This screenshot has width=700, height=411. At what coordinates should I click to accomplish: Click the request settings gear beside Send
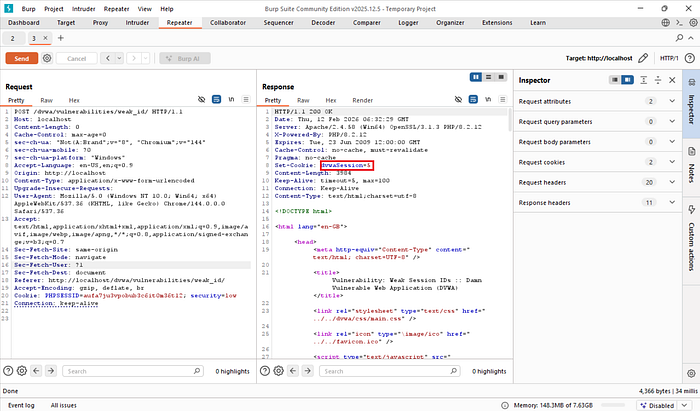point(47,58)
